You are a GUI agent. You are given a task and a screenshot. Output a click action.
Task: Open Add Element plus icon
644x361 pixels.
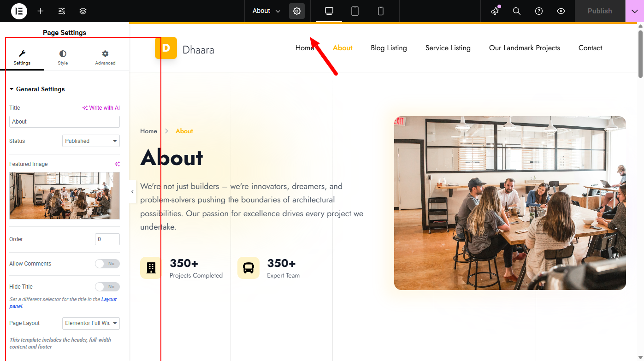tap(41, 11)
